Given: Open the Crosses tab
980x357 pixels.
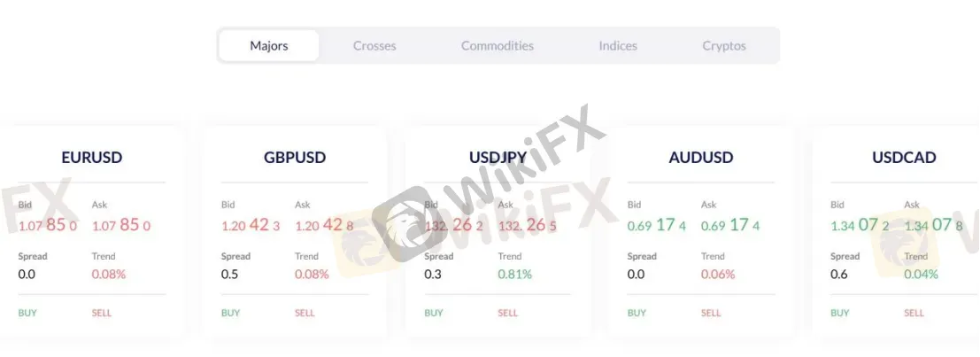Looking at the screenshot, I should pos(374,46).
